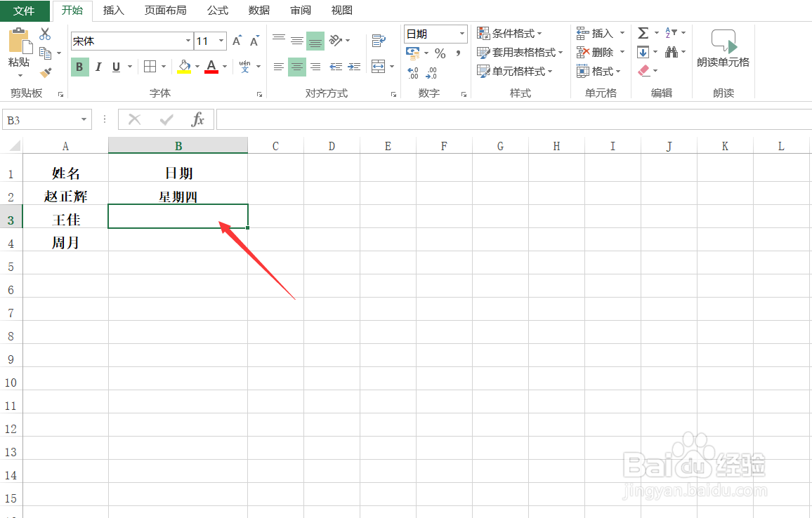Click Fill down arrow icon
This screenshot has width=812, height=518.
coord(643,52)
